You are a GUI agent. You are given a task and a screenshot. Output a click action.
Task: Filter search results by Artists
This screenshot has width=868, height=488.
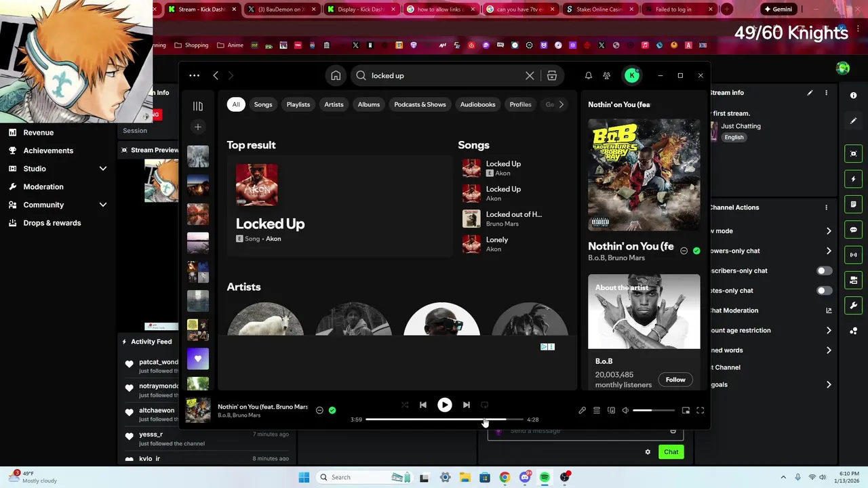[x=334, y=104]
